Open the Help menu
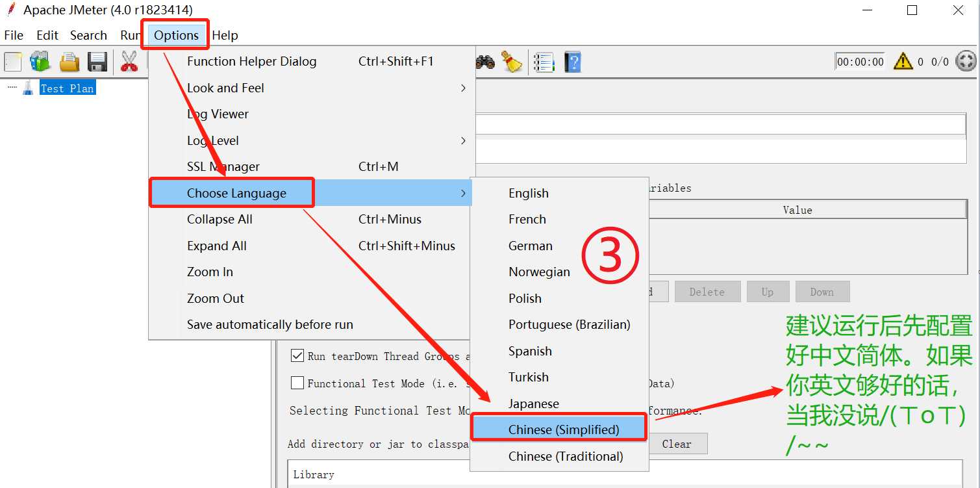The height and width of the screenshot is (488, 980). click(225, 35)
